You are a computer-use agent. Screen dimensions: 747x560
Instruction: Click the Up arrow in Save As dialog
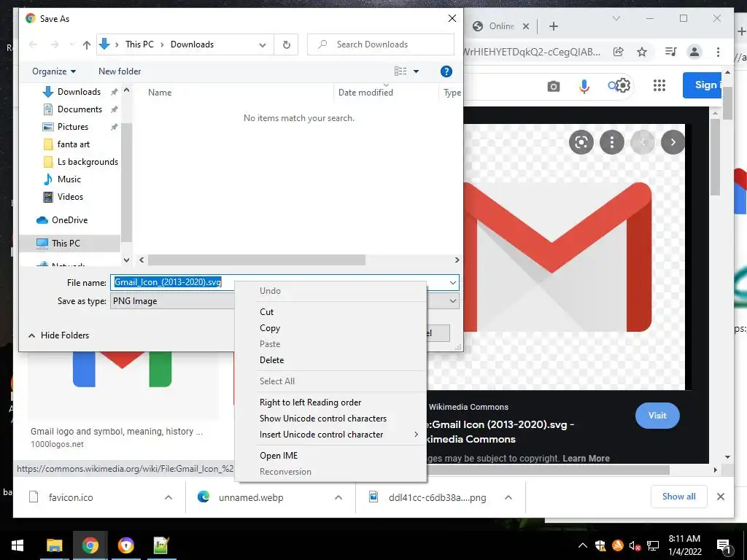pyautogui.click(x=86, y=44)
